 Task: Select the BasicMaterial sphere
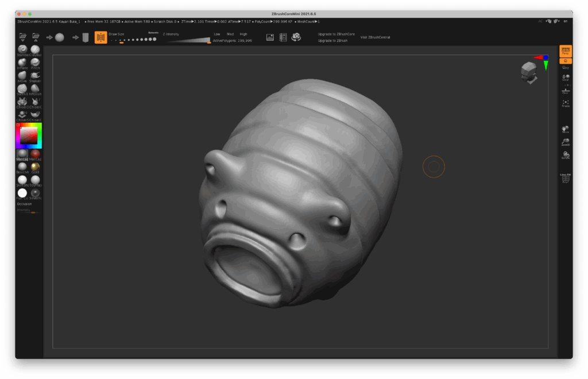(22, 168)
